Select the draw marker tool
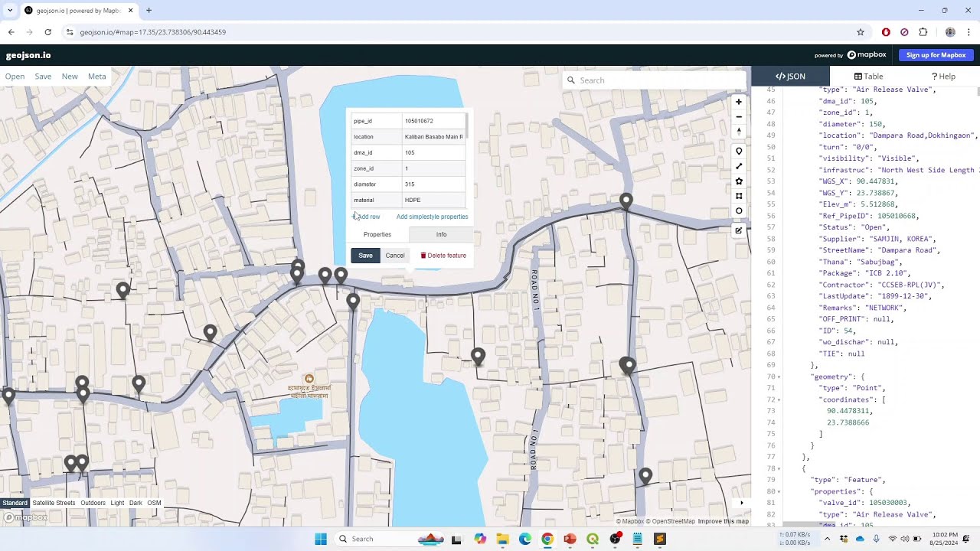Screen dimensions: 980x551 coord(739,152)
